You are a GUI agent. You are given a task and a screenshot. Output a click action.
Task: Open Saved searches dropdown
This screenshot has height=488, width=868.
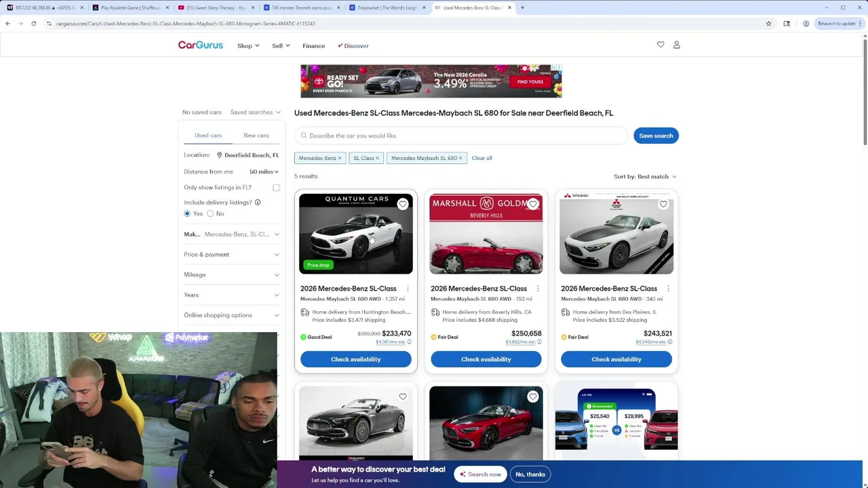[256, 113]
